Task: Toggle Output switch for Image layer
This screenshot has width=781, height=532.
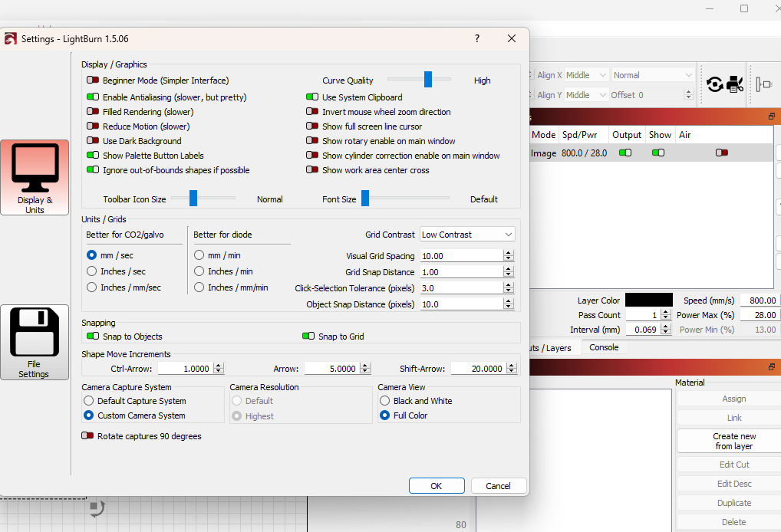Action: 625,153
